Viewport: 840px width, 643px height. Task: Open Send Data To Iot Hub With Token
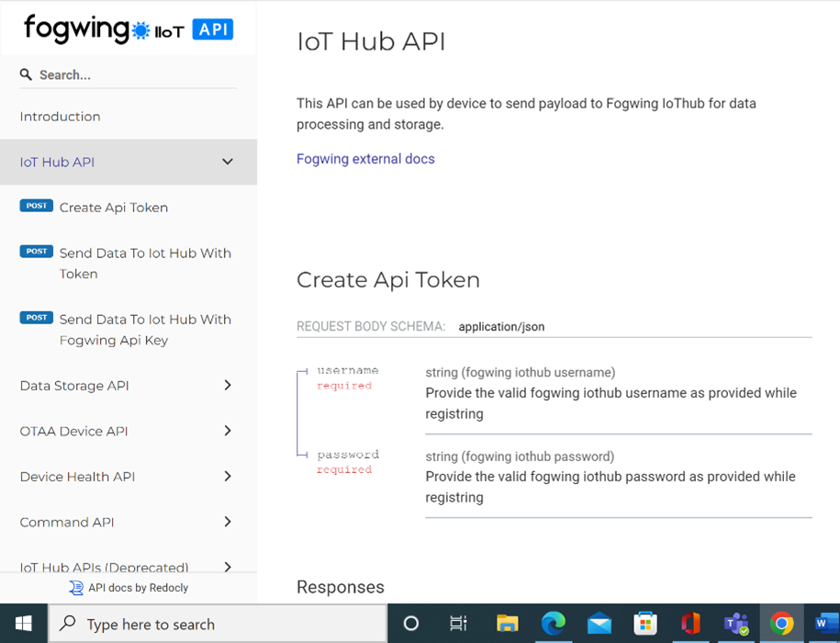[145, 263]
